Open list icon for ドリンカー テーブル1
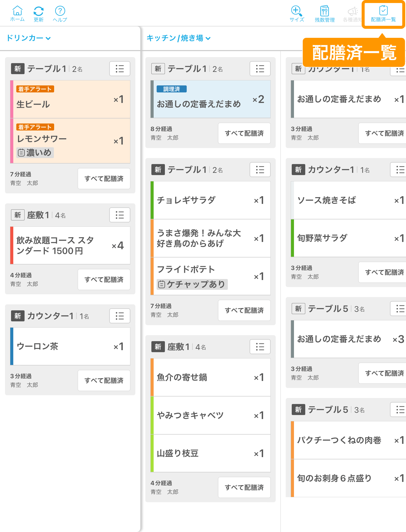 point(120,69)
